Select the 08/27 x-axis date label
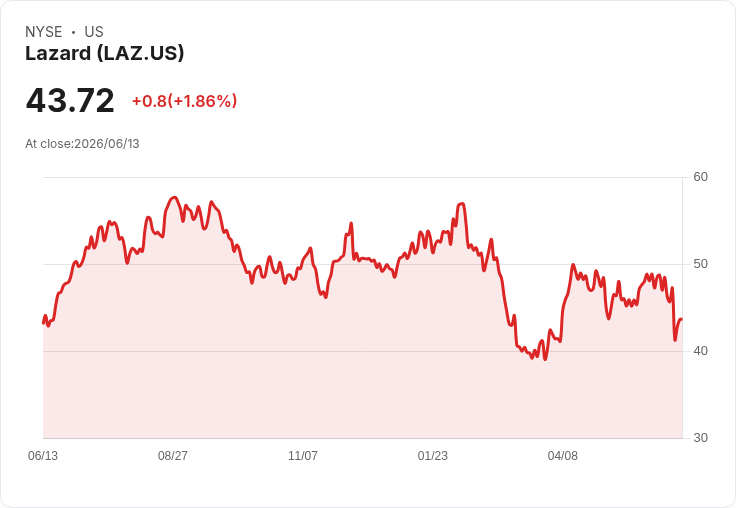Screen dimensions: 736x508 pyautogui.click(x=173, y=455)
